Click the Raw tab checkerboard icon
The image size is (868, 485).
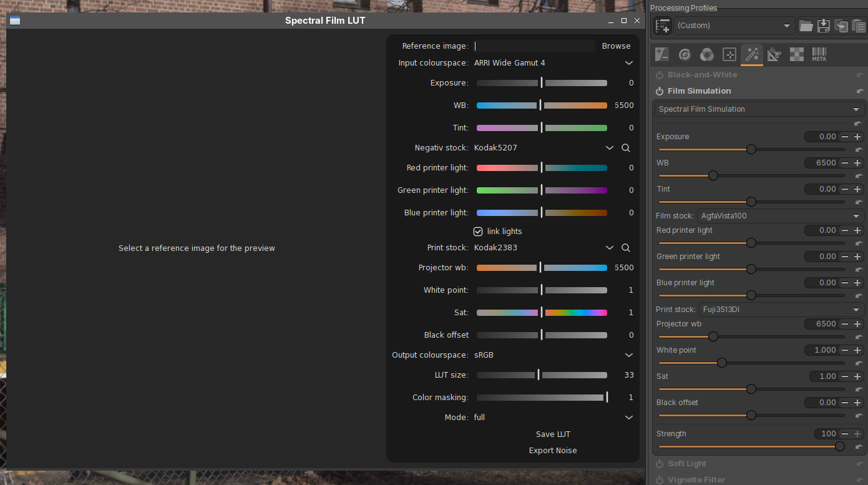pos(796,54)
